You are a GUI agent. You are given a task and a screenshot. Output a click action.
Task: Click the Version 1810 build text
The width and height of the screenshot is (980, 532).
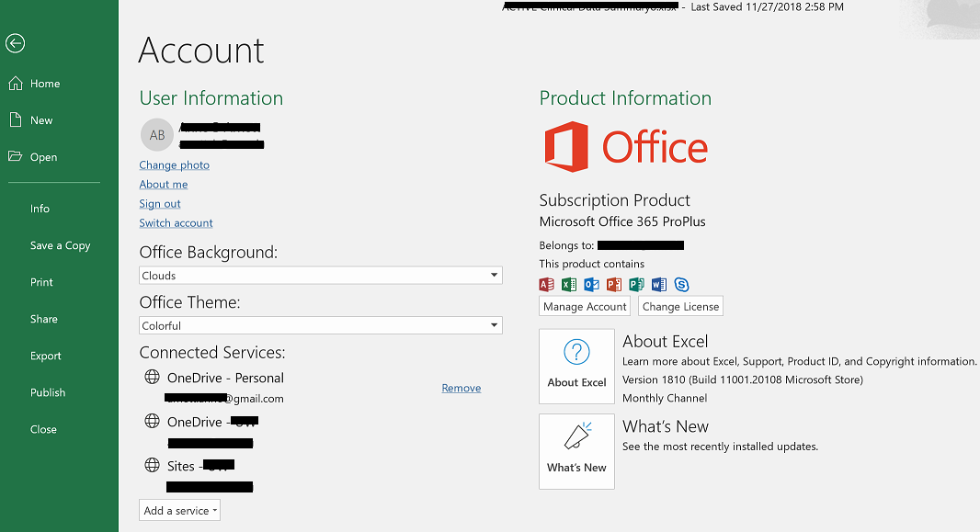(743, 379)
